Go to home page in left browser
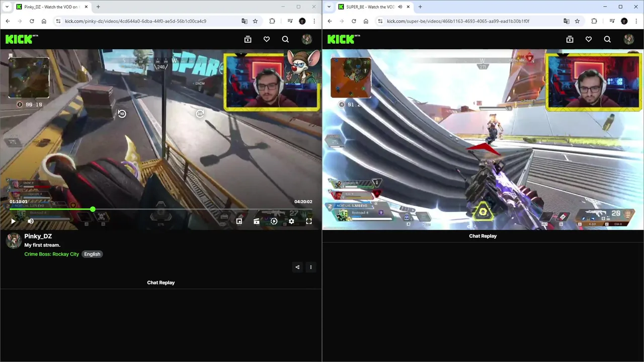 click(x=44, y=21)
